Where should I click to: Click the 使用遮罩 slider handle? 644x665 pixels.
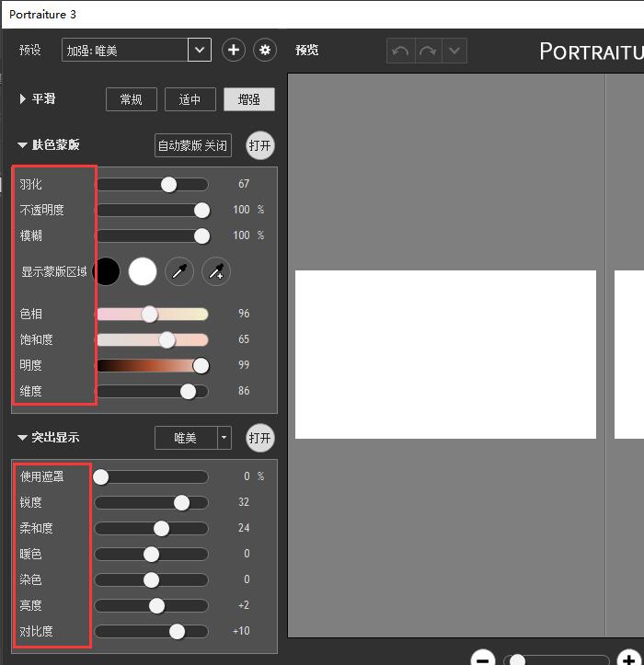pos(101,477)
